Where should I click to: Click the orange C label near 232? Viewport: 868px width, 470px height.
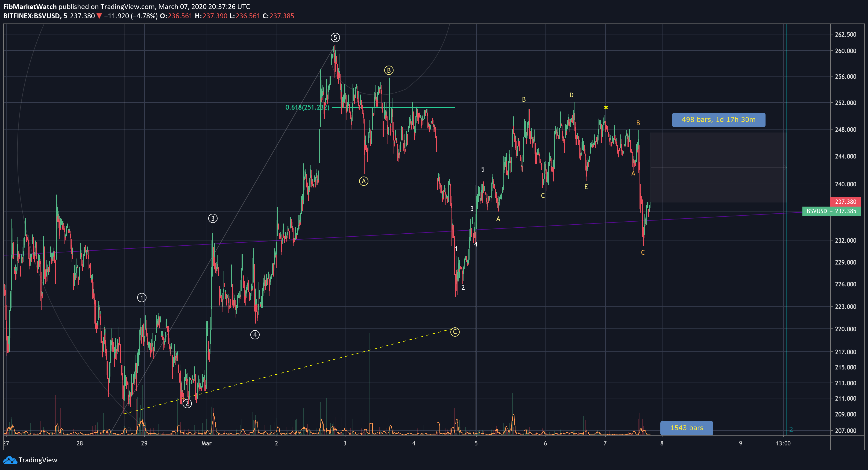click(x=643, y=252)
